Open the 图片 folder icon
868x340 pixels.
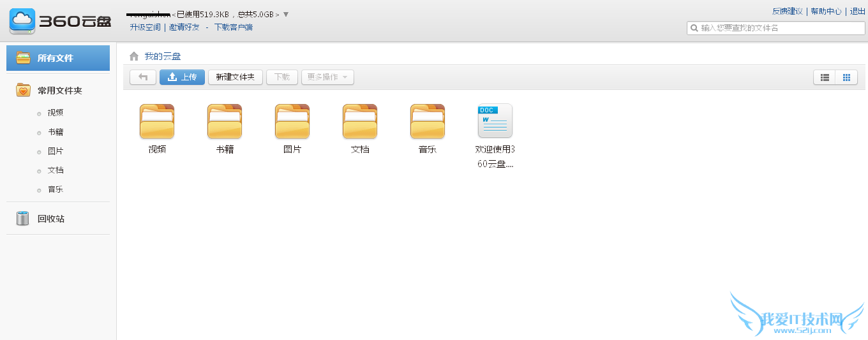pyautogui.click(x=292, y=121)
